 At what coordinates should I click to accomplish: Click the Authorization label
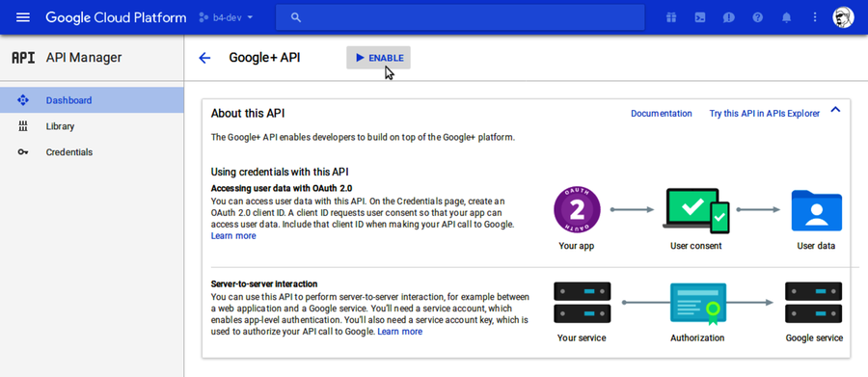click(697, 337)
